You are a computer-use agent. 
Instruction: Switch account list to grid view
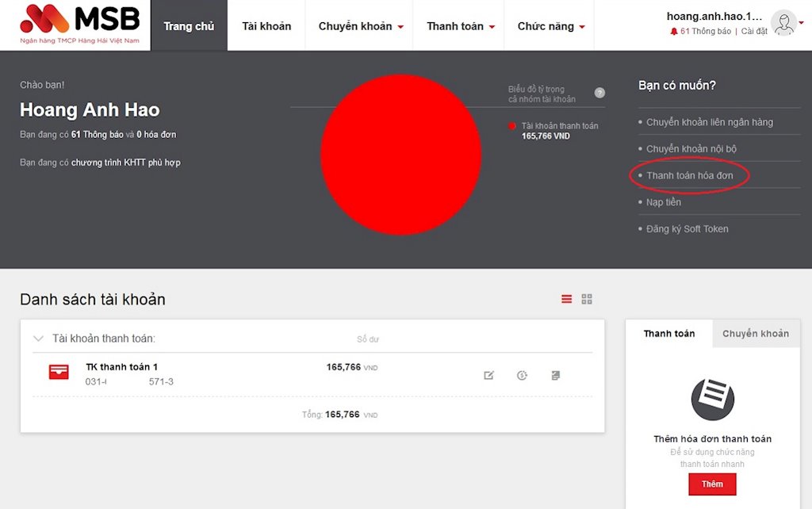pyautogui.click(x=587, y=299)
